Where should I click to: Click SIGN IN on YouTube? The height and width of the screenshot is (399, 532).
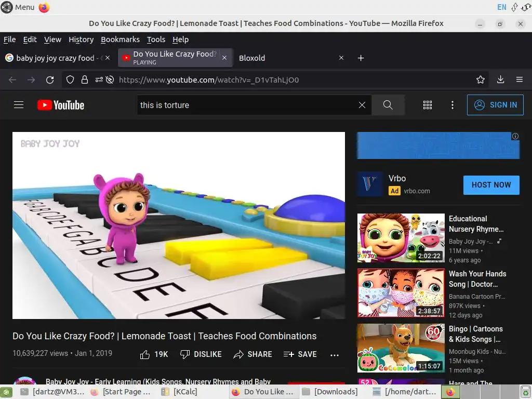(x=495, y=105)
